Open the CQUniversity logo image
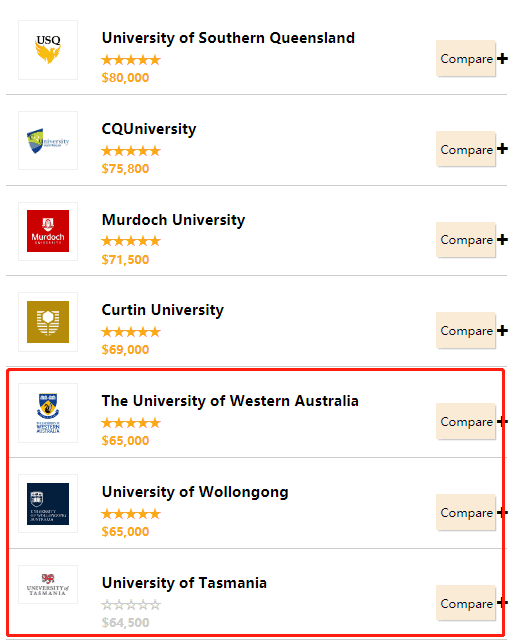 click(x=48, y=140)
